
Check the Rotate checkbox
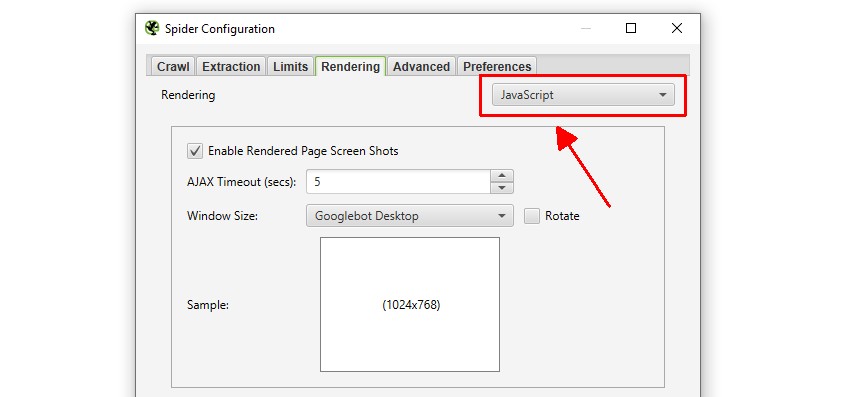532,216
